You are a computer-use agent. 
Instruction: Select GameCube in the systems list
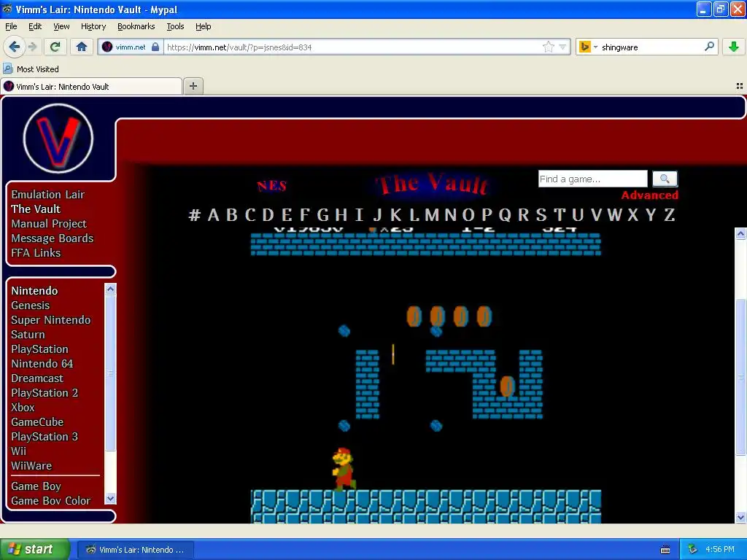(37, 422)
